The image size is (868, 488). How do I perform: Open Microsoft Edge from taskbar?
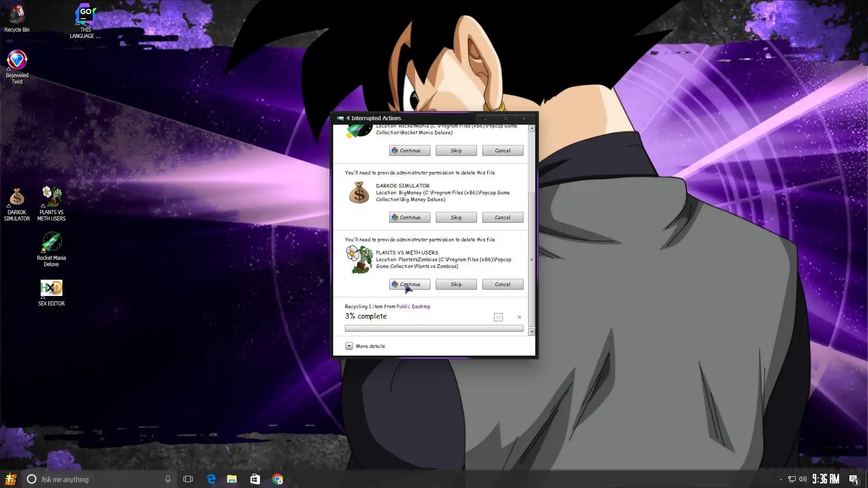(x=211, y=479)
